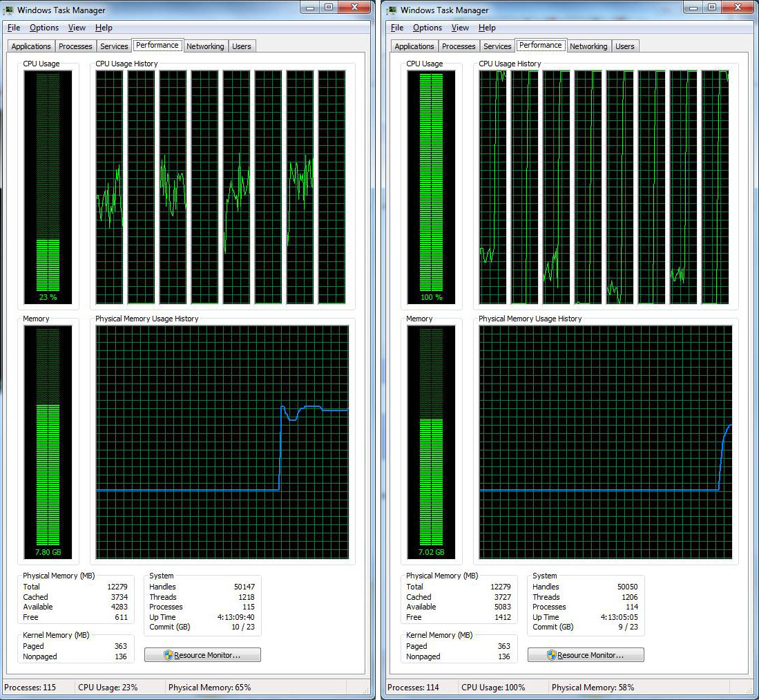
Task: Click CPU Usage gauge showing 100 %
Action: tap(431, 187)
